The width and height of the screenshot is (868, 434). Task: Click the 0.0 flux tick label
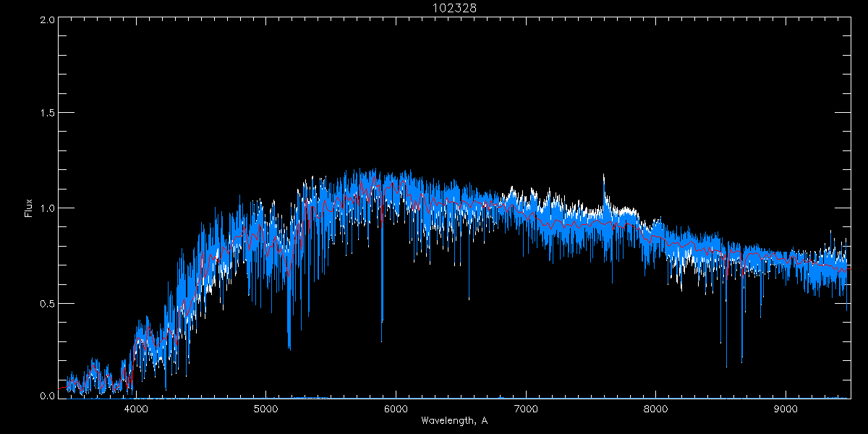(48, 396)
